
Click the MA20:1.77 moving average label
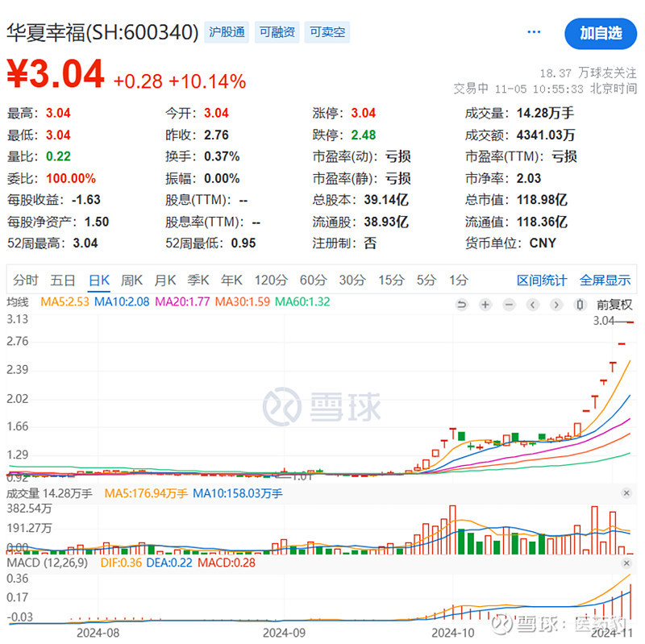tap(182, 301)
